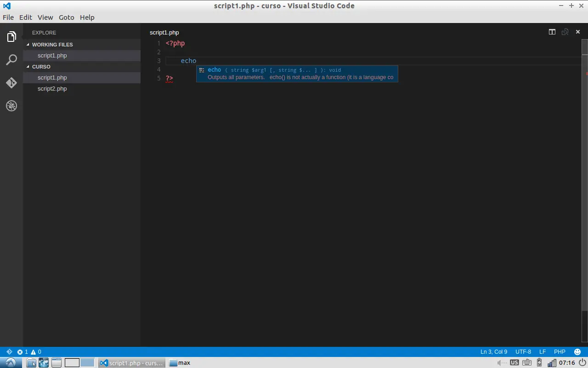Collapse the CURSO folder section

(x=82, y=67)
